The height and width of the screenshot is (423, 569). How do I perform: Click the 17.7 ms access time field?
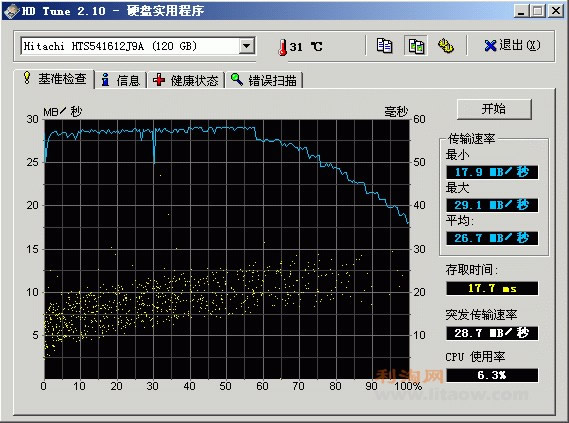492,288
